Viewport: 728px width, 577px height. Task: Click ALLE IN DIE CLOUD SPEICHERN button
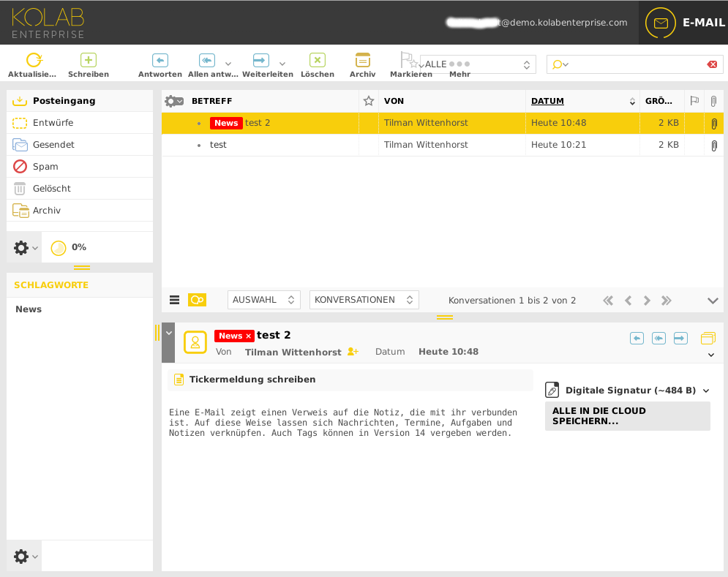pos(627,416)
